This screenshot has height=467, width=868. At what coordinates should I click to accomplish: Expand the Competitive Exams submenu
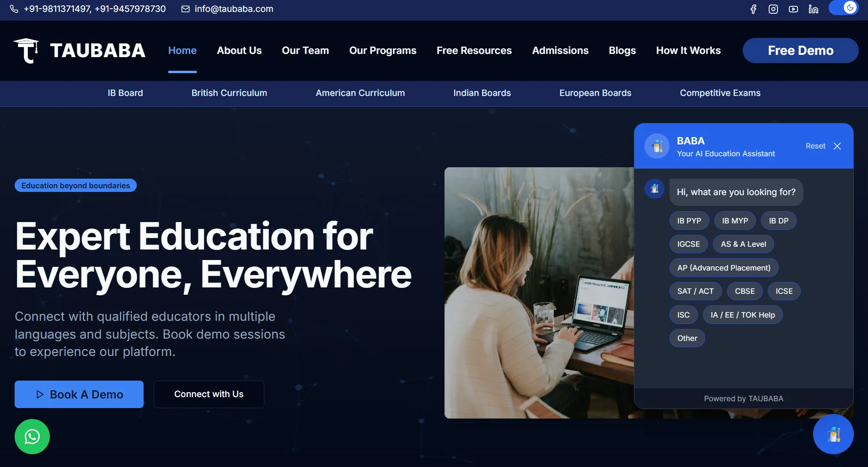coord(720,93)
